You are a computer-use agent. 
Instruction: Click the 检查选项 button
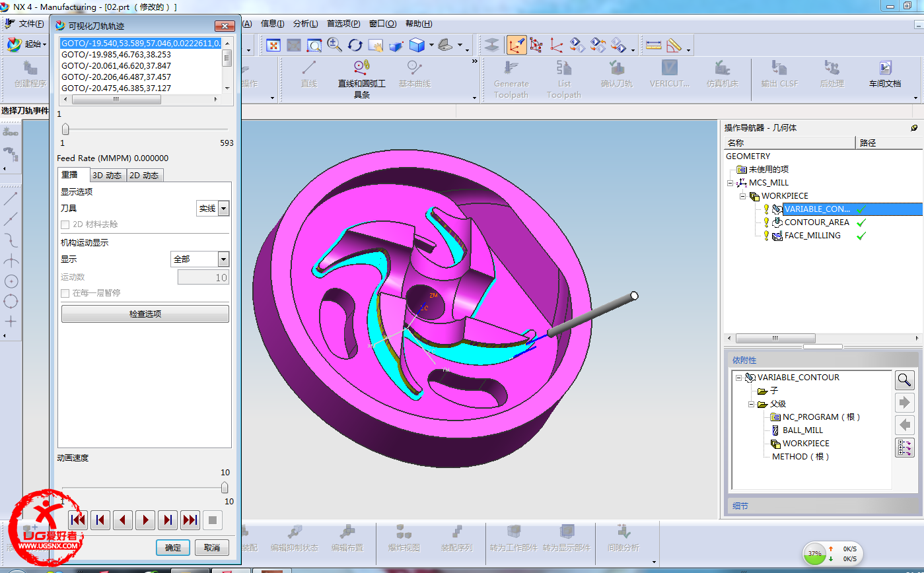[145, 314]
